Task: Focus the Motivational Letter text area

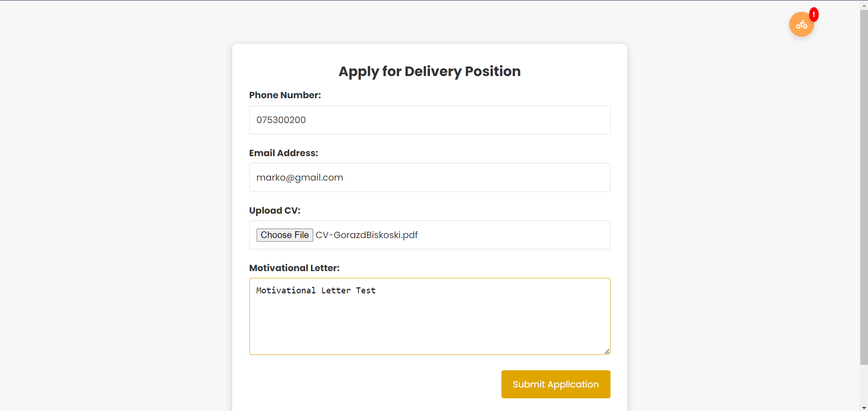Action: [429, 321]
